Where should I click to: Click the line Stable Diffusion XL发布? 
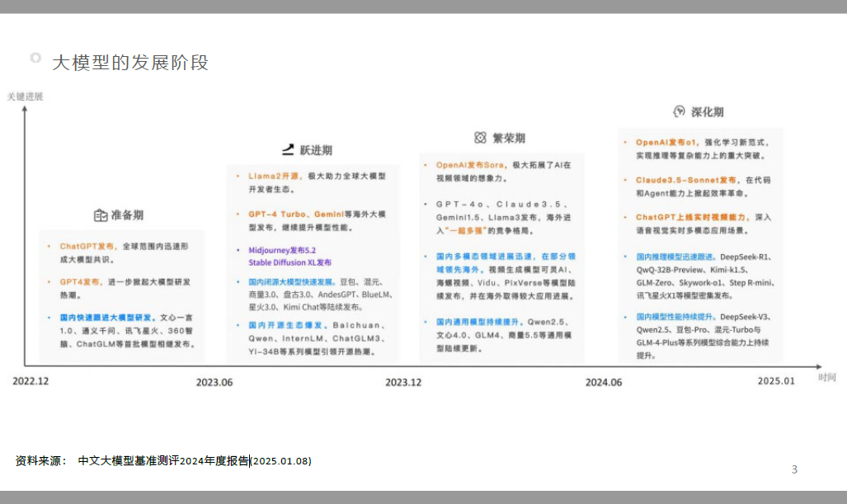click(x=290, y=262)
